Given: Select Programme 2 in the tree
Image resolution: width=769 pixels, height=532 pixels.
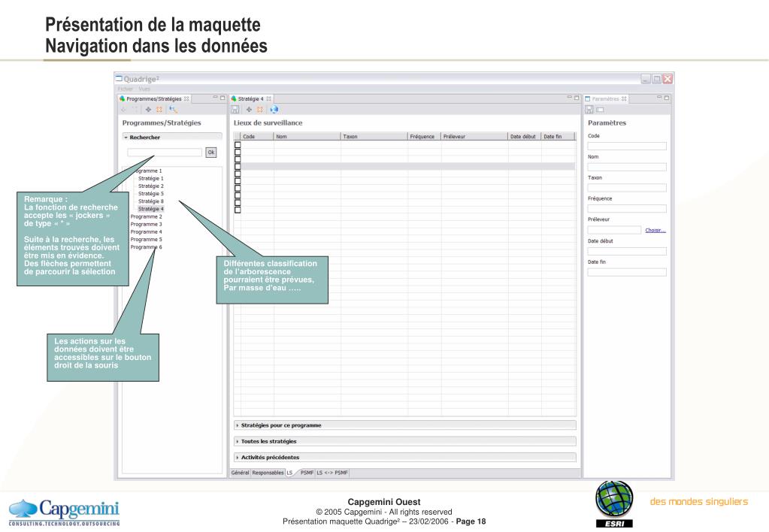Looking at the screenshot, I should 146,216.
